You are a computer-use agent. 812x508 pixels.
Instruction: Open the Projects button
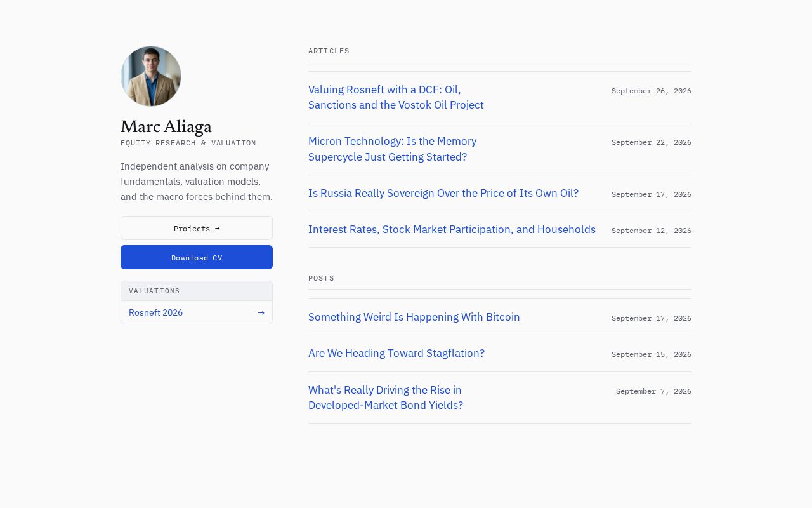[x=197, y=228]
